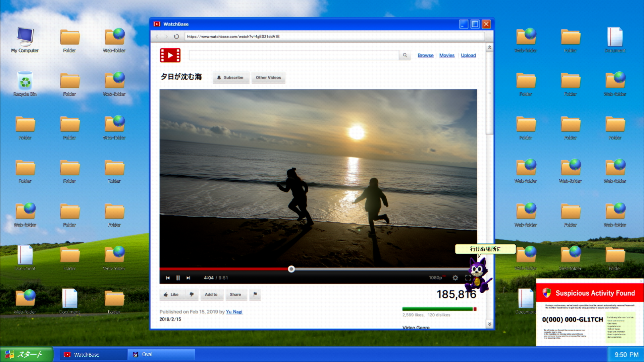
Task: Enter fullscreen mode on video
Action: pyautogui.click(x=468, y=278)
